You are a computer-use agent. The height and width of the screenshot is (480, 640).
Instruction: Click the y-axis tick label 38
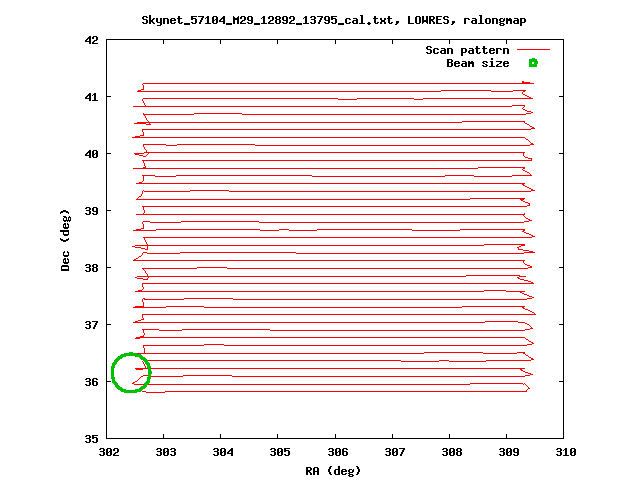[x=92, y=268]
